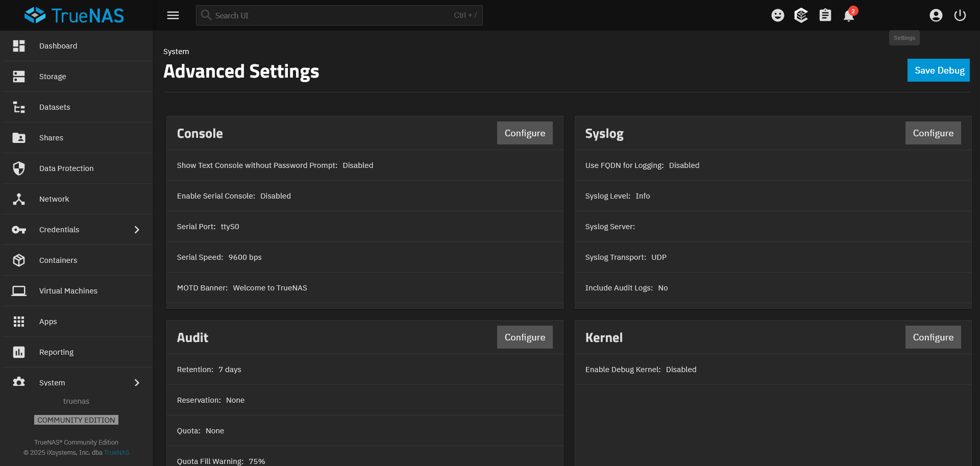The image size is (980, 466).
Task: Focus the Search UI input field
Action: [x=339, y=15]
